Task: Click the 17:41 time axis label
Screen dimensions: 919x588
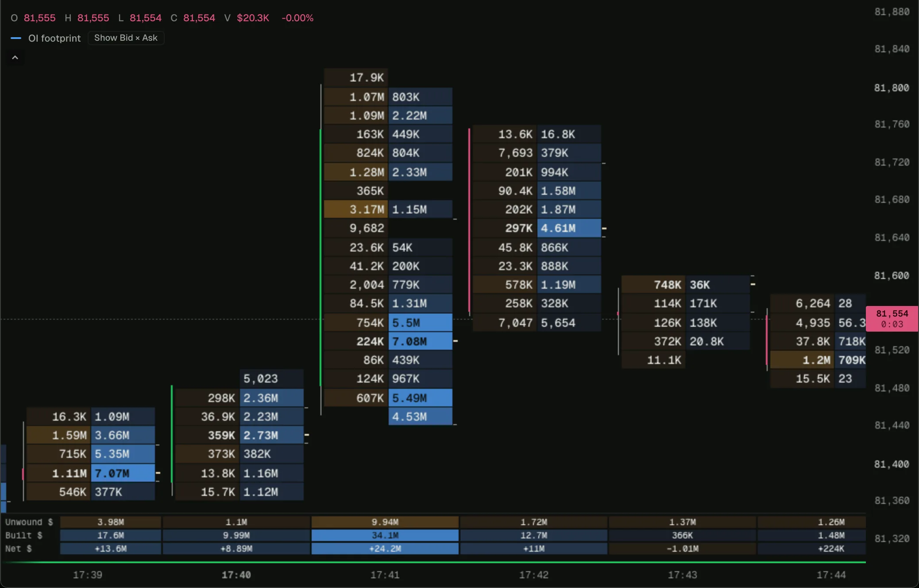Action: click(x=385, y=575)
